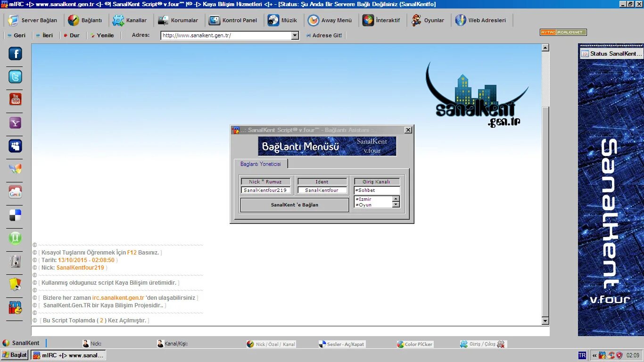The width and height of the screenshot is (644, 362).
Task: Click the Status SanalKent switchbar button
Action: pos(611,54)
